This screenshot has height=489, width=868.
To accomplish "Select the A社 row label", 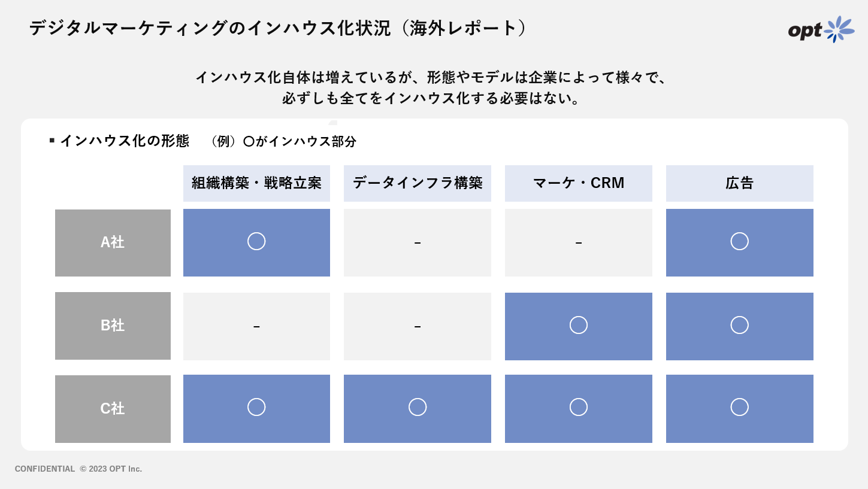I will coord(113,242).
